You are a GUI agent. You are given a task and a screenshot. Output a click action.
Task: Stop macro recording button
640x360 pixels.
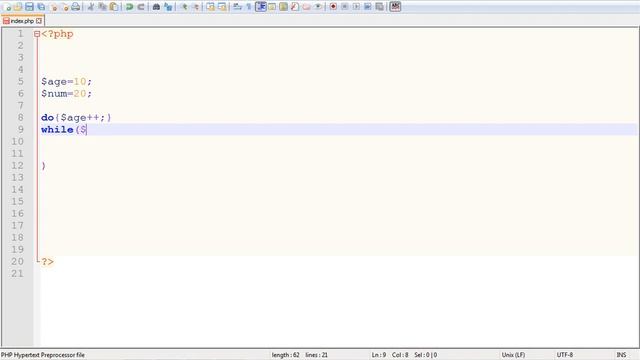[344, 7]
